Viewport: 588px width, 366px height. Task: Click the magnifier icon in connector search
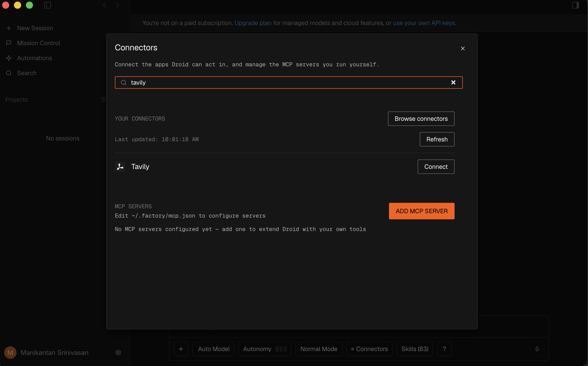(124, 82)
